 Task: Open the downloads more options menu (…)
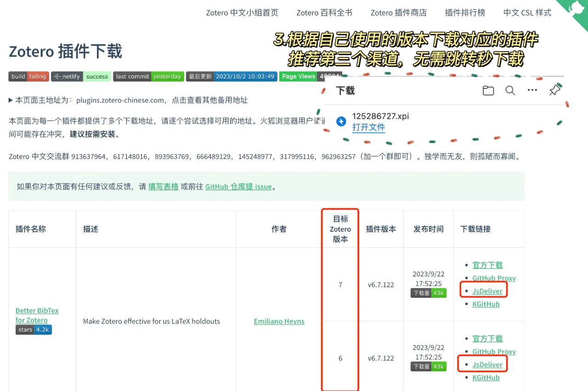[x=532, y=90]
